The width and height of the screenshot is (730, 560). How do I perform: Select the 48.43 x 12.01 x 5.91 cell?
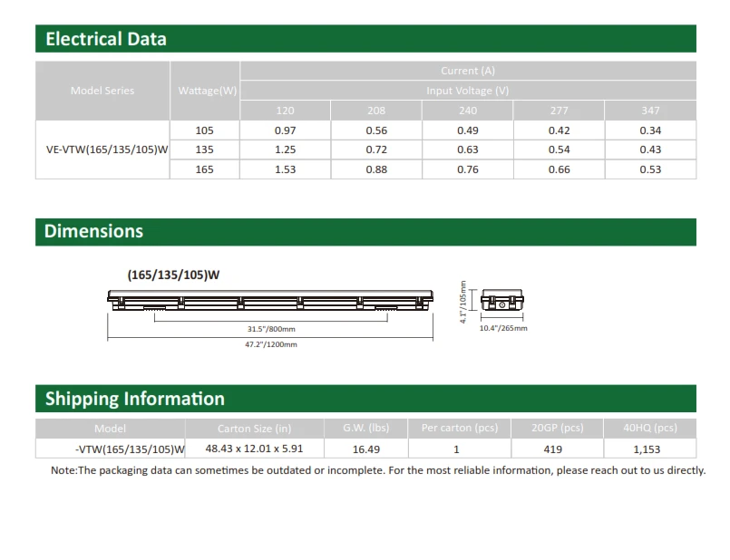[254, 449]
